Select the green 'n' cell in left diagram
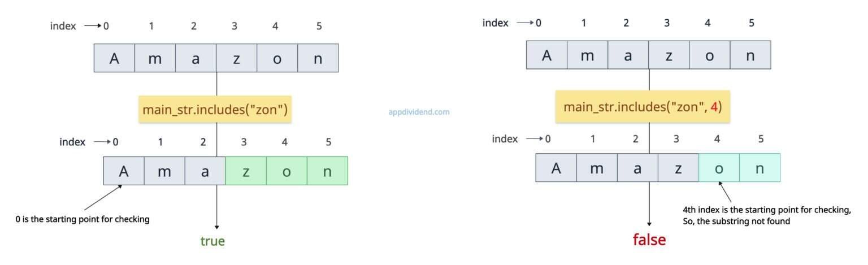868x265 pixels. coord(327,171)
